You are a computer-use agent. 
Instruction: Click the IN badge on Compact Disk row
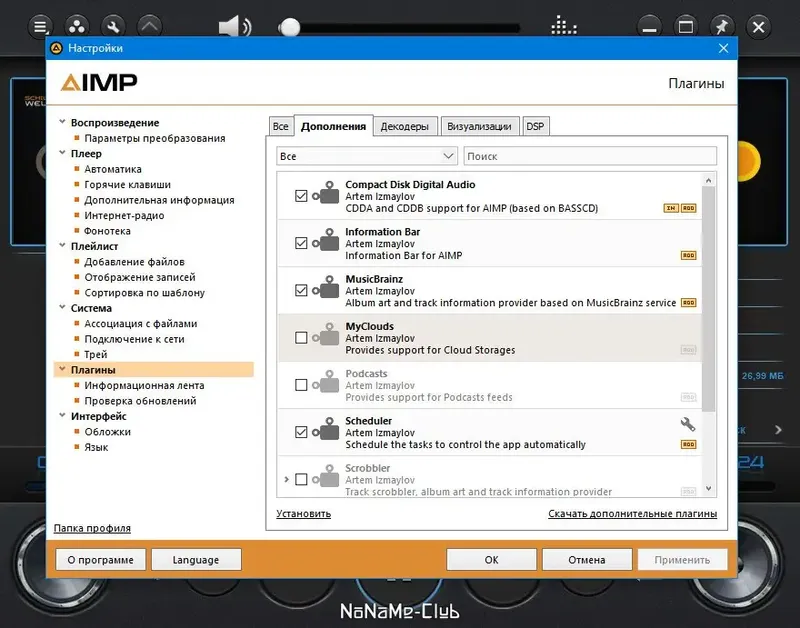(671, 208)
